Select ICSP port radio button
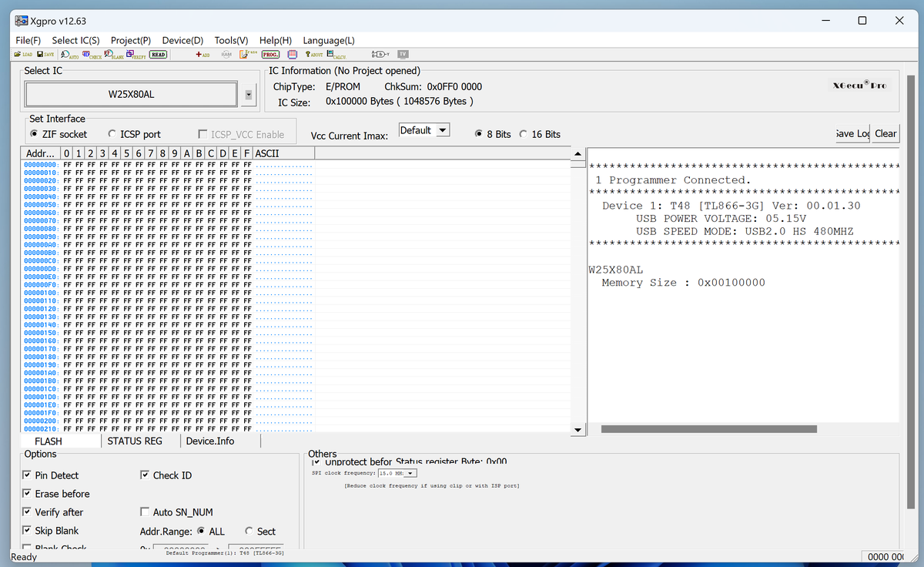Viewport: 924px width, 567px height. tap(112, 134)
